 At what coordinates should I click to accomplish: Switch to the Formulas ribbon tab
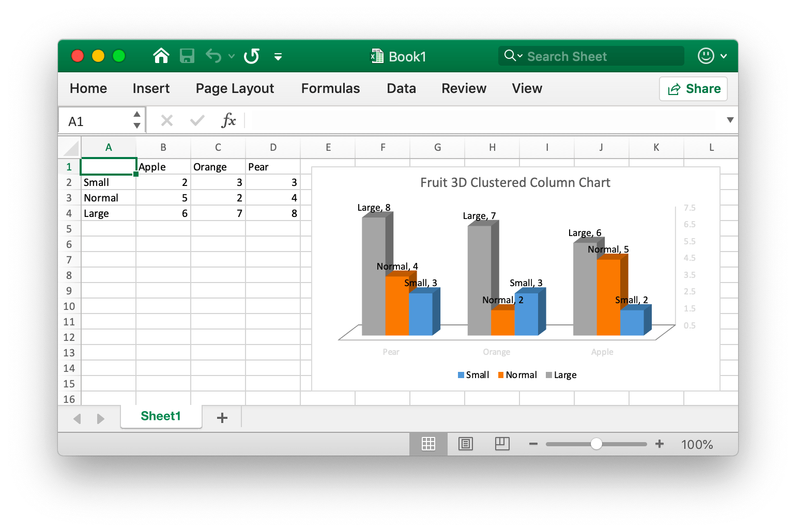330,88
